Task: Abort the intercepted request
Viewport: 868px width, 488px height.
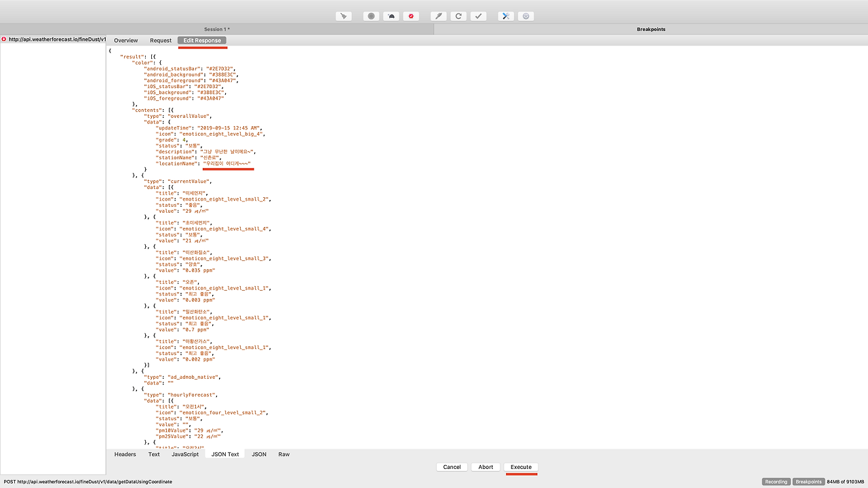Action: tap(486, 466)
